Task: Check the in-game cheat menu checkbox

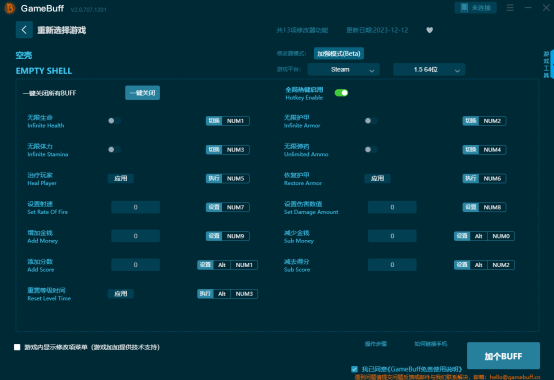Action: pyautogui.click(x=17, y=347)
